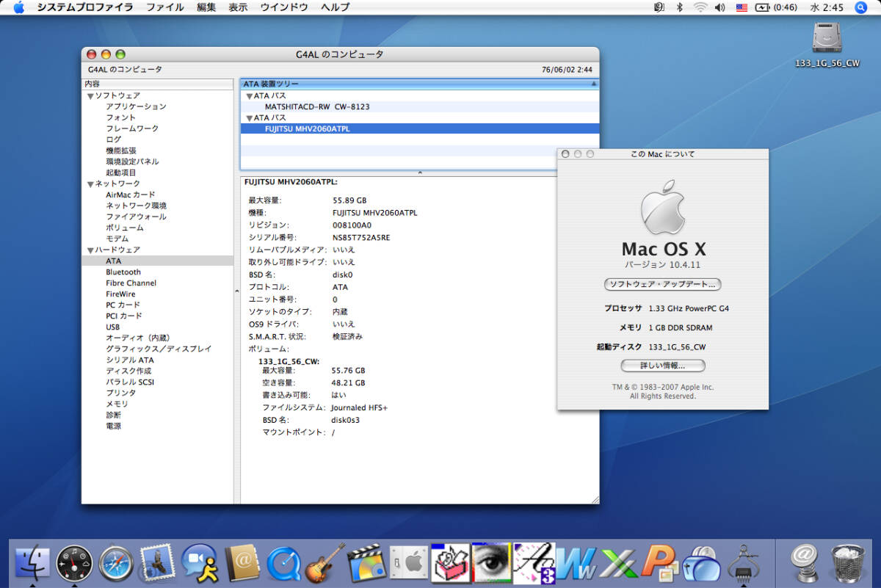This screenshot has height=588, width=881.
Task: Select the MATSHITACD-RW CW-8123 device row
Action: (x=317, y=106)
